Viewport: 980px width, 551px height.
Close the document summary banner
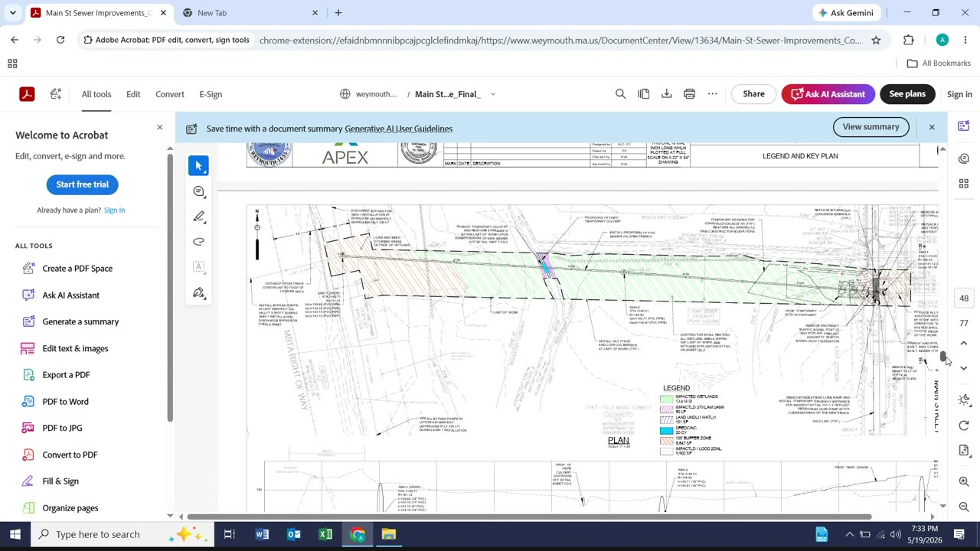(932, 127)
